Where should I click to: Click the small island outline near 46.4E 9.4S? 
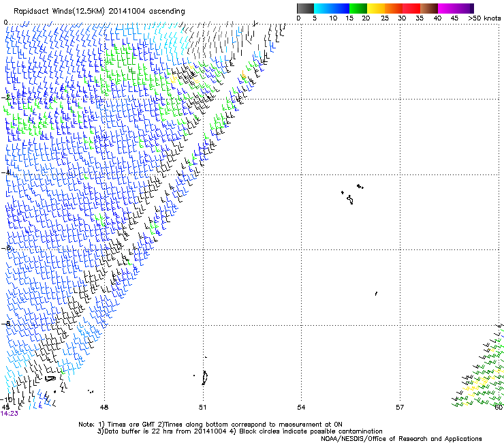tap(50, 379)
